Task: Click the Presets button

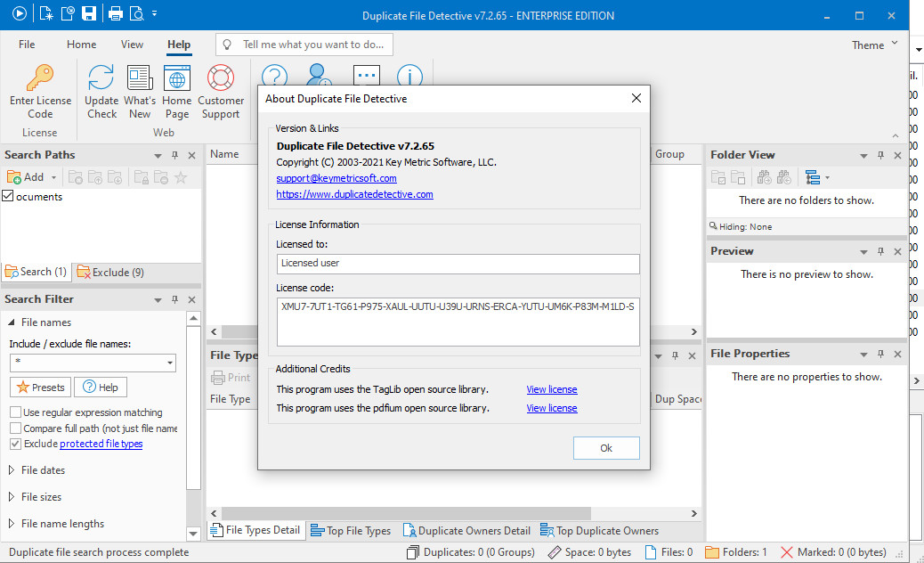Action: point(40,388)
